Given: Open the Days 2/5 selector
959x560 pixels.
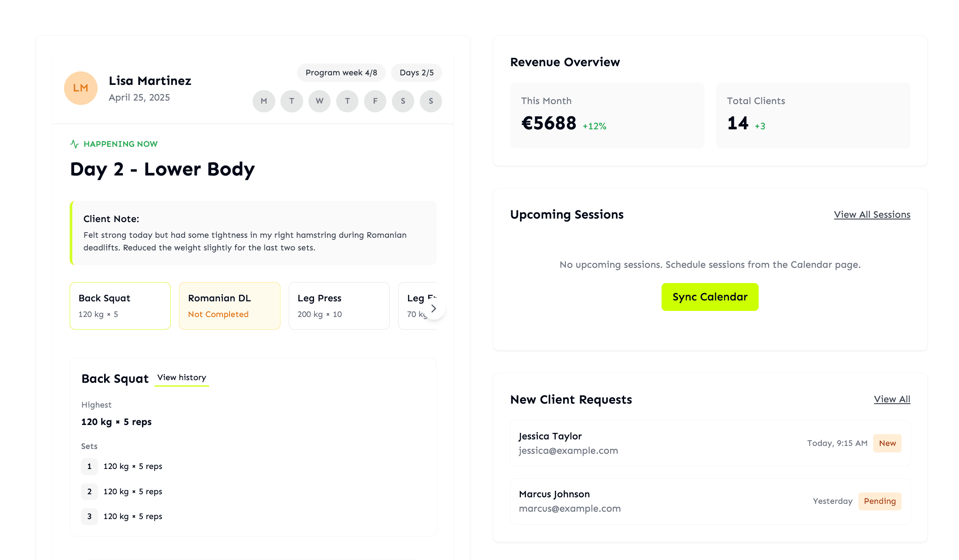Looking at the screenshot, I should pos(416,73).
